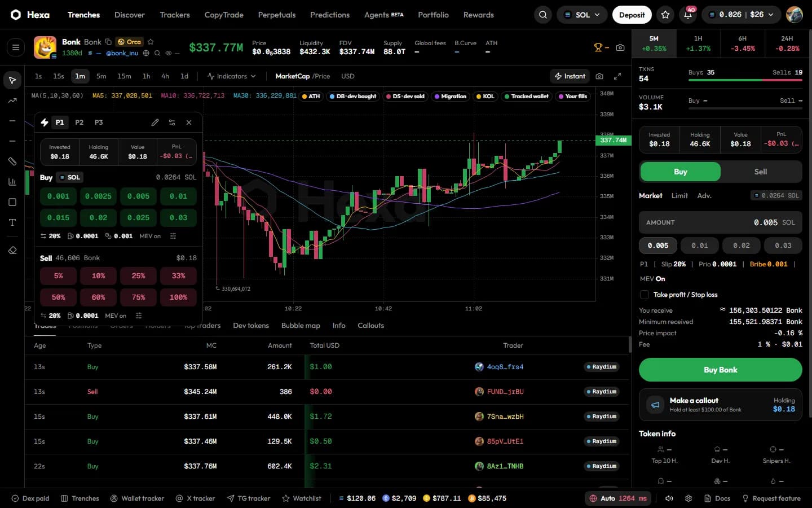Take a chart screenshot with camera icon
The height and width of the screenshot is (508, 812).
pos(599,76)
